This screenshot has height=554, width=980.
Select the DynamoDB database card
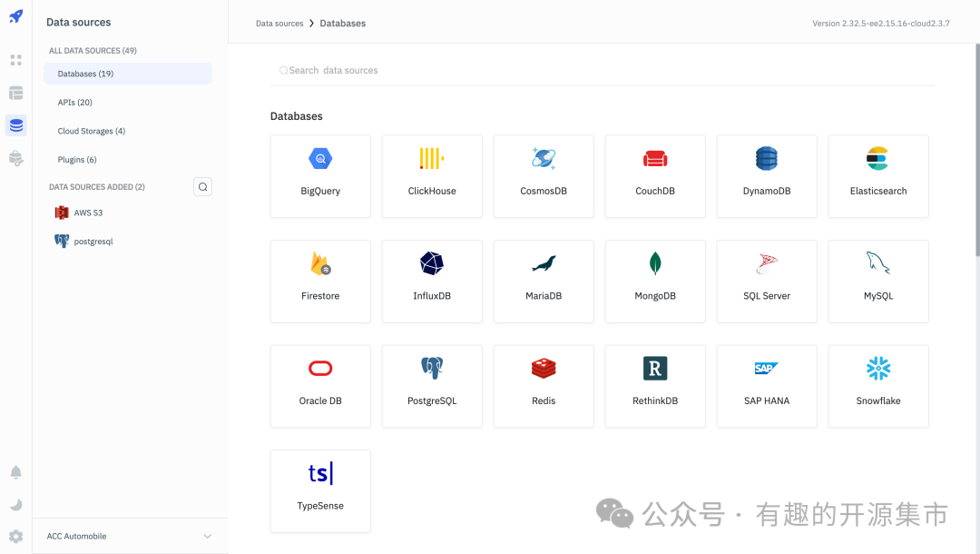click(x=767, y=176)
